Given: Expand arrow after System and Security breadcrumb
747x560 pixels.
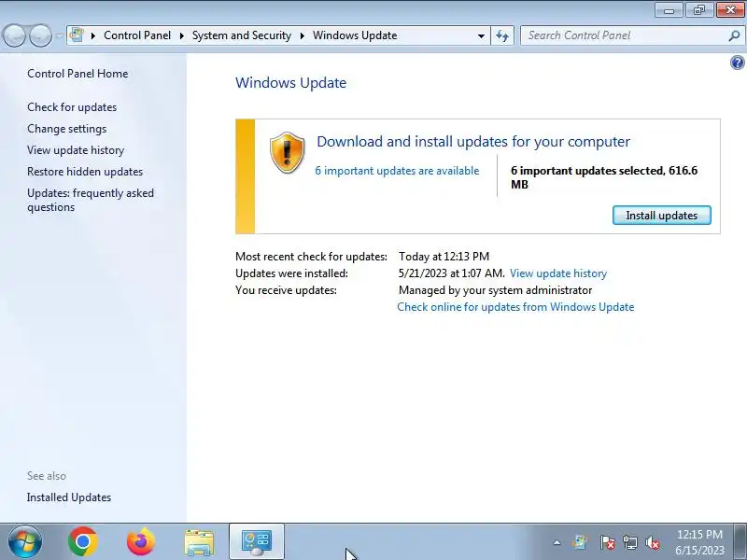Looking at the screenshot, I should pos(302,35).
